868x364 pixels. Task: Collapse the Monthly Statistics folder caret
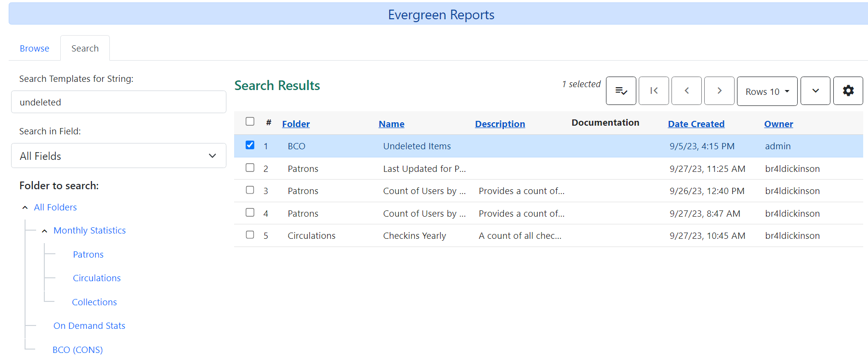pos(44,231)
